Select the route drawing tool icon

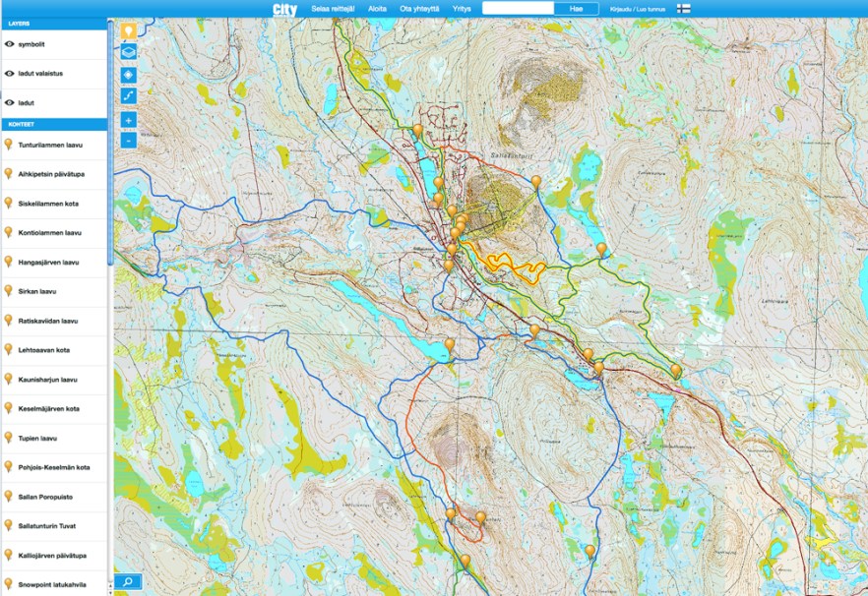127,93
